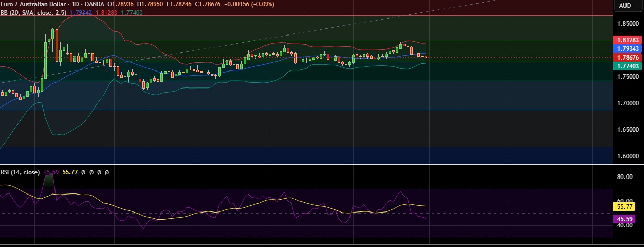Click the yellow 55.77 value in RSI legend
The height and width of the screenshot is (247, 644).
(70, 172)
